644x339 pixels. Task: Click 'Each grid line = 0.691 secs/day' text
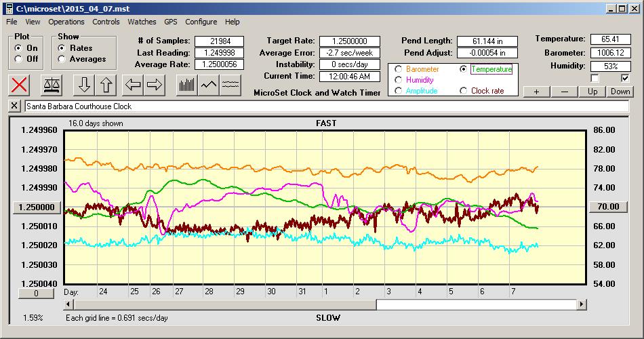pyautogui.click(x=117, y=317)
